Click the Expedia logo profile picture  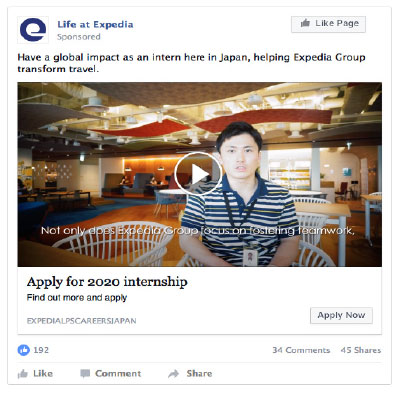33,30
